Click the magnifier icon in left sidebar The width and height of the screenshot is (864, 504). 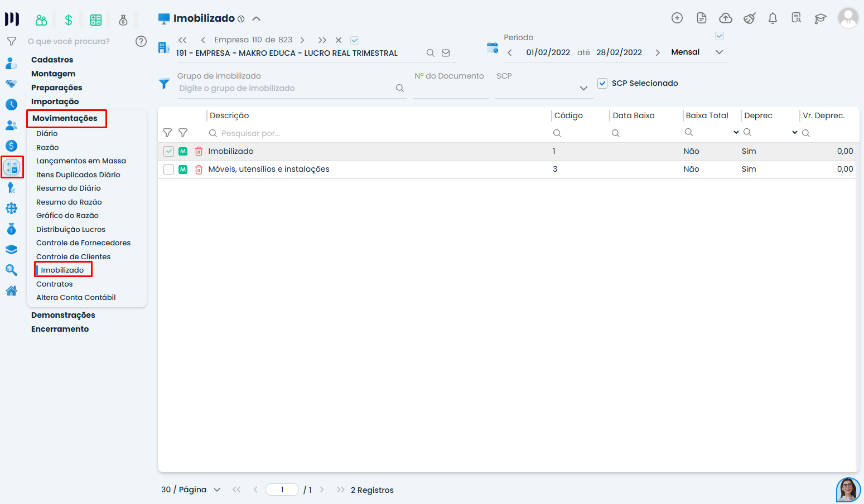coord(11,270)
